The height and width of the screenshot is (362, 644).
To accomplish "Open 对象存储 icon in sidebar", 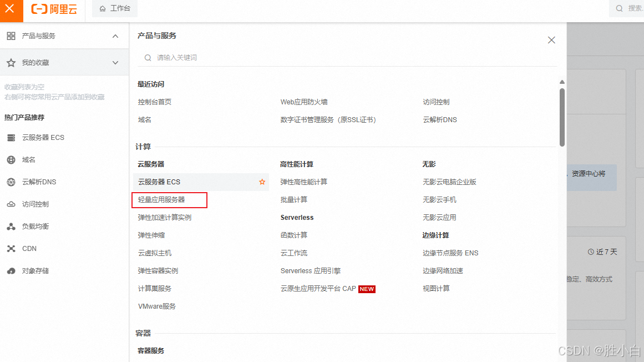I will (11, 271).
